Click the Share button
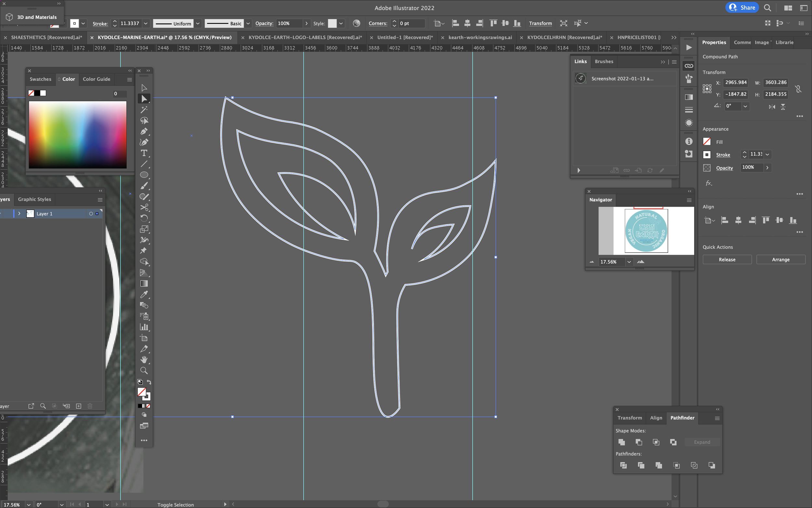This screenshot has width=812, height=508. tap(742, 7)
